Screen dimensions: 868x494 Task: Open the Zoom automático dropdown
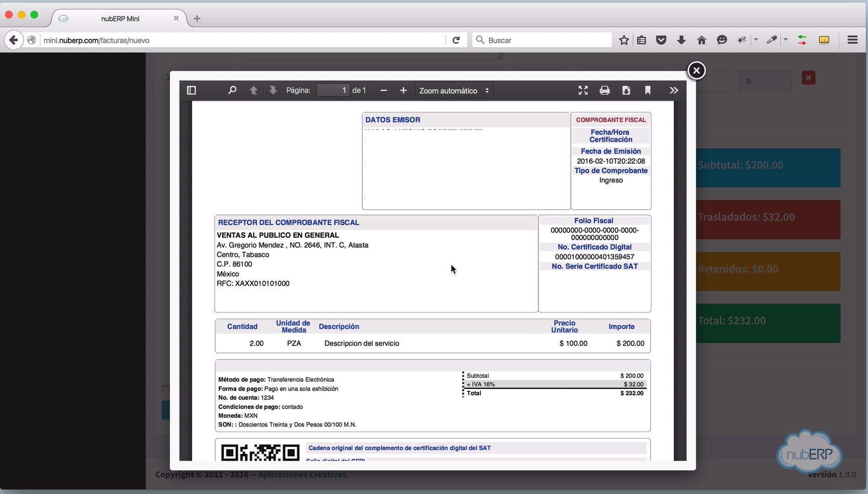tap(453, 90)
